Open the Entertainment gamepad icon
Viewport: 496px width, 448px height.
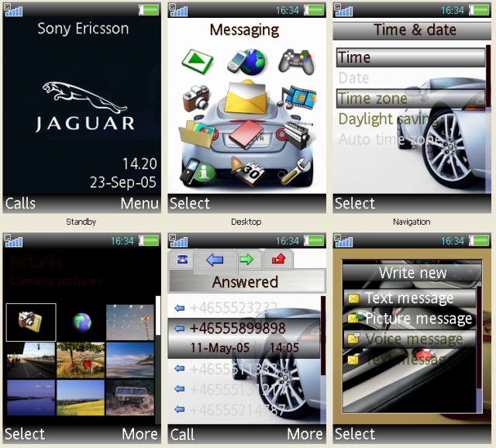296,61
